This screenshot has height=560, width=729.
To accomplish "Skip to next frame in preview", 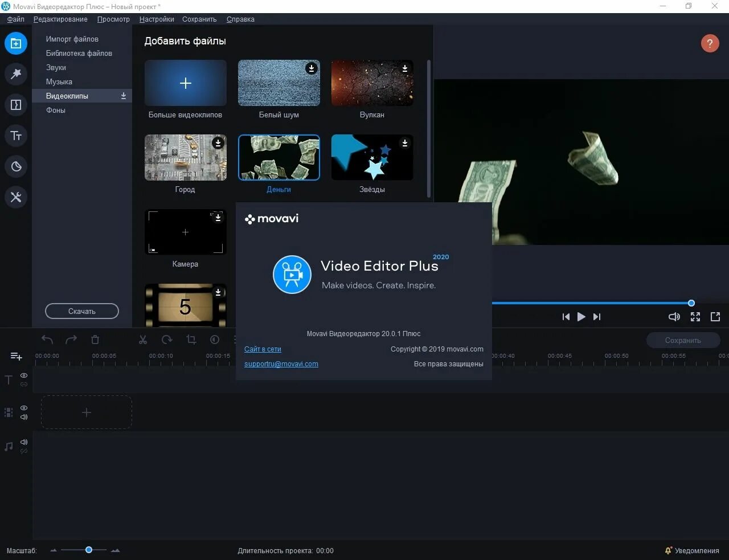I will pyautogui.click(x=597, y=317).
